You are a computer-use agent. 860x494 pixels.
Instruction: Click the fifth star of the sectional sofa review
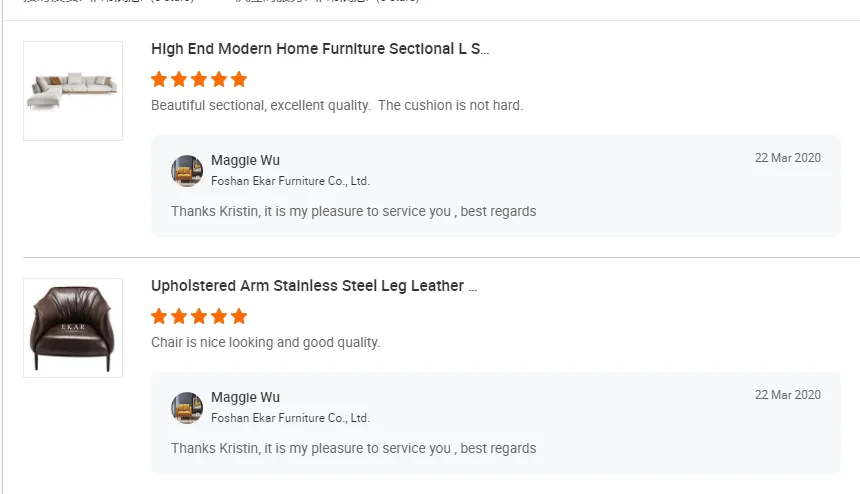pyautogui.click(x=238, y=79)
